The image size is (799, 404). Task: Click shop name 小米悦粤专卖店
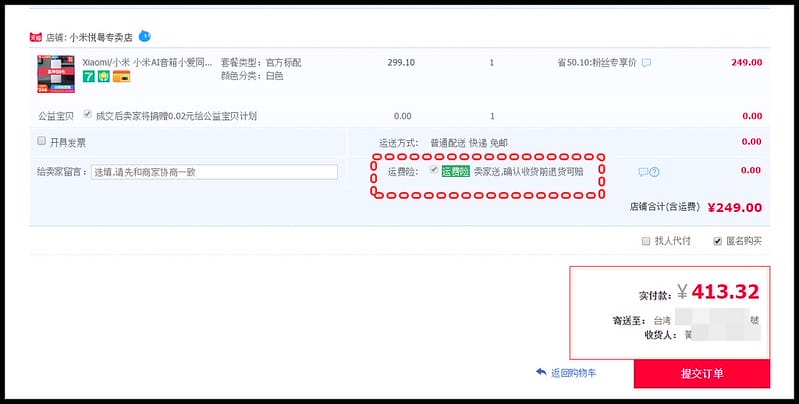pos(101,38)
